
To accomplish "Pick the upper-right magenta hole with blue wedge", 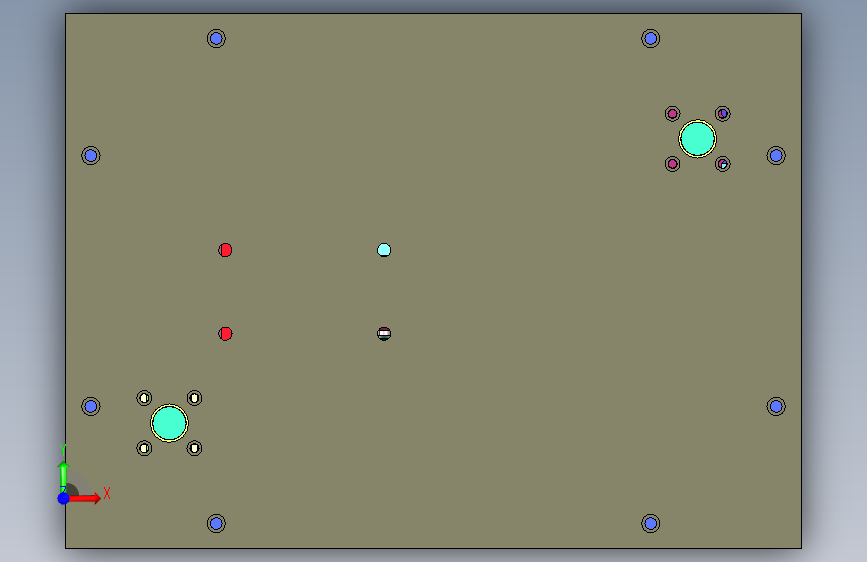I will (x=723, y=114).
